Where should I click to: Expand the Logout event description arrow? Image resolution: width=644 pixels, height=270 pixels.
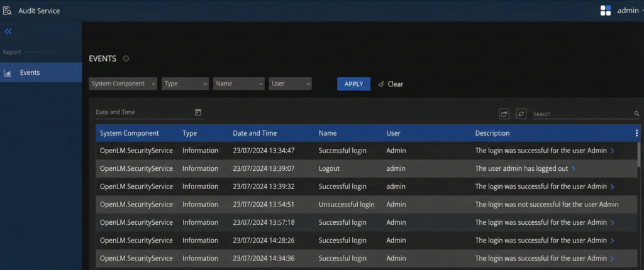click(574, 169)
